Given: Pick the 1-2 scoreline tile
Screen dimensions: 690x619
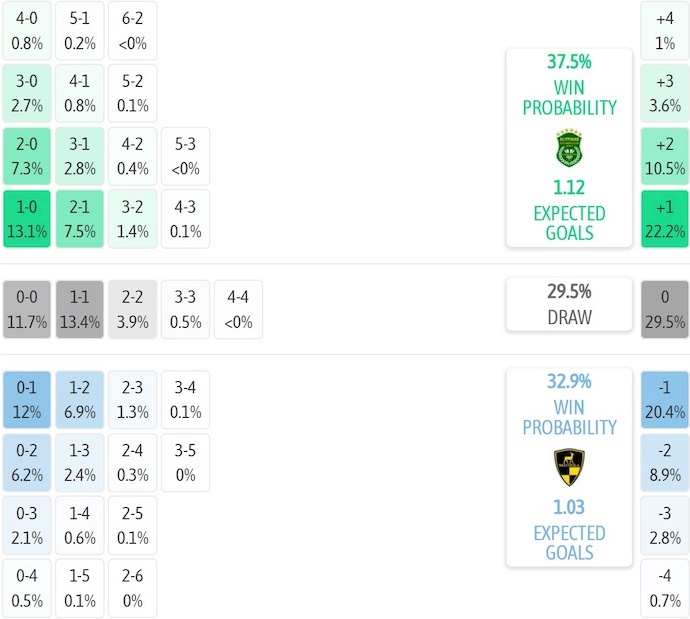Looking at the screenshot, I should click(x=79, y=400).
